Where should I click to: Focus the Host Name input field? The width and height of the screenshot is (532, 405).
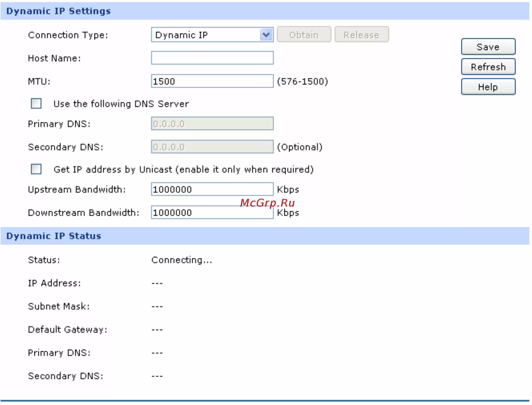[x=213, y=58]
